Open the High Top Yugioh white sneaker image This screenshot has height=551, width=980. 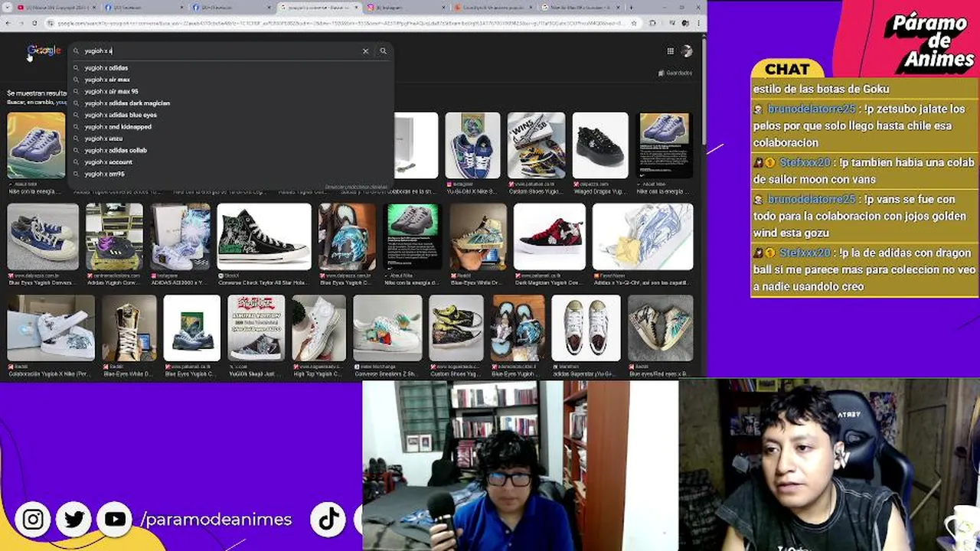click(x=318, y=328)
